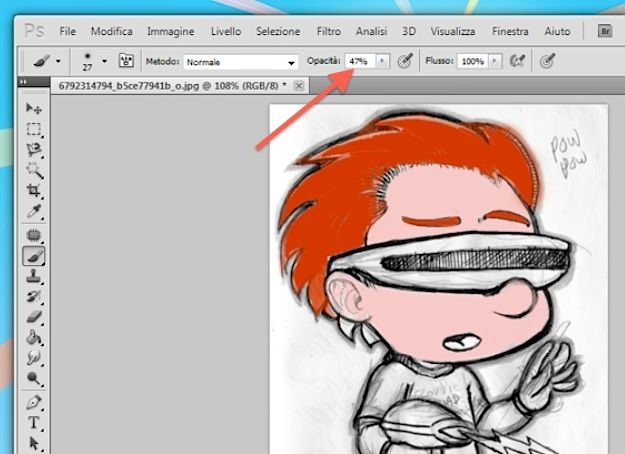Open the brush preset picker arrow

104,61
